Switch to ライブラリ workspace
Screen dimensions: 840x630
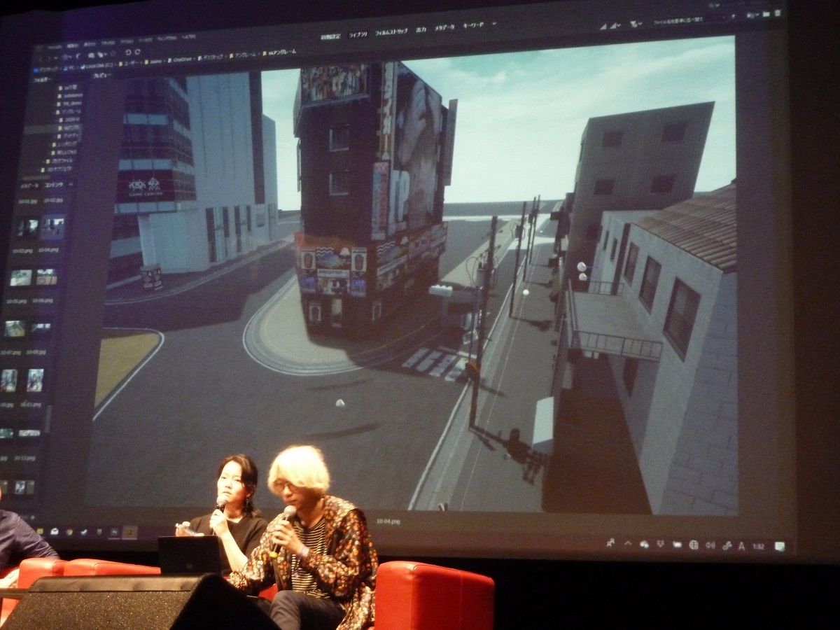pyautogui.click(x=358, y=34)
